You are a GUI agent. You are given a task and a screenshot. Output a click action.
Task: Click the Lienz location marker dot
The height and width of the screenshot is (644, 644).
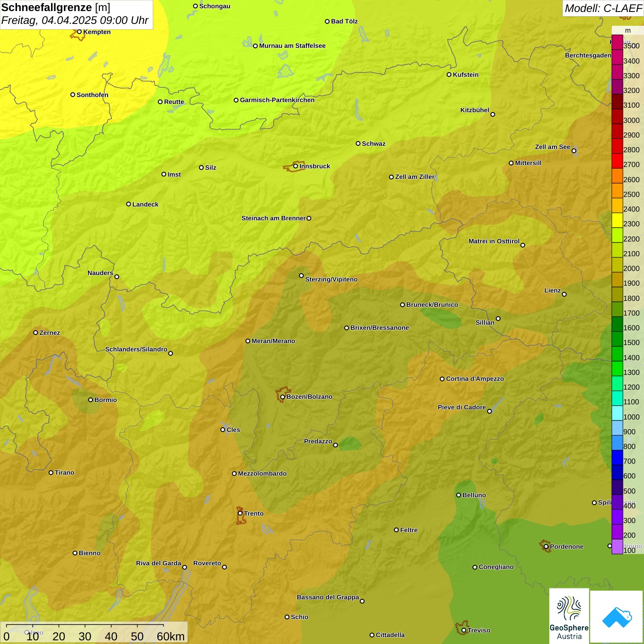point(564,294)
